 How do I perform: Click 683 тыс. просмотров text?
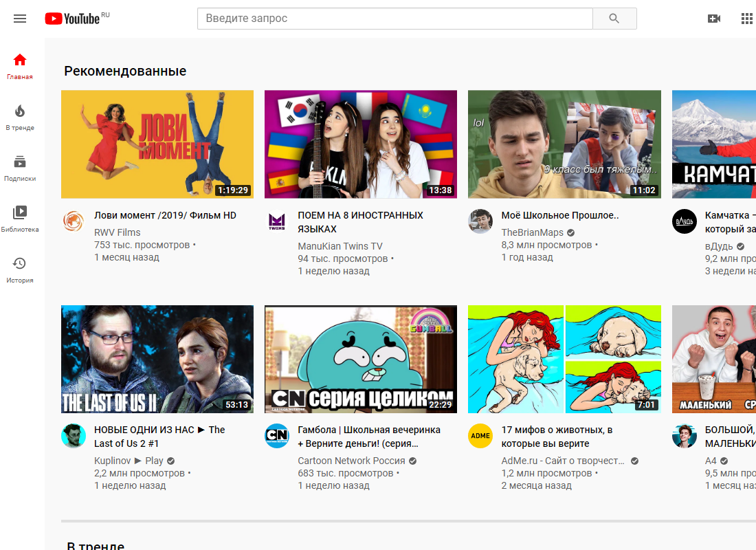tap(346, 473)
